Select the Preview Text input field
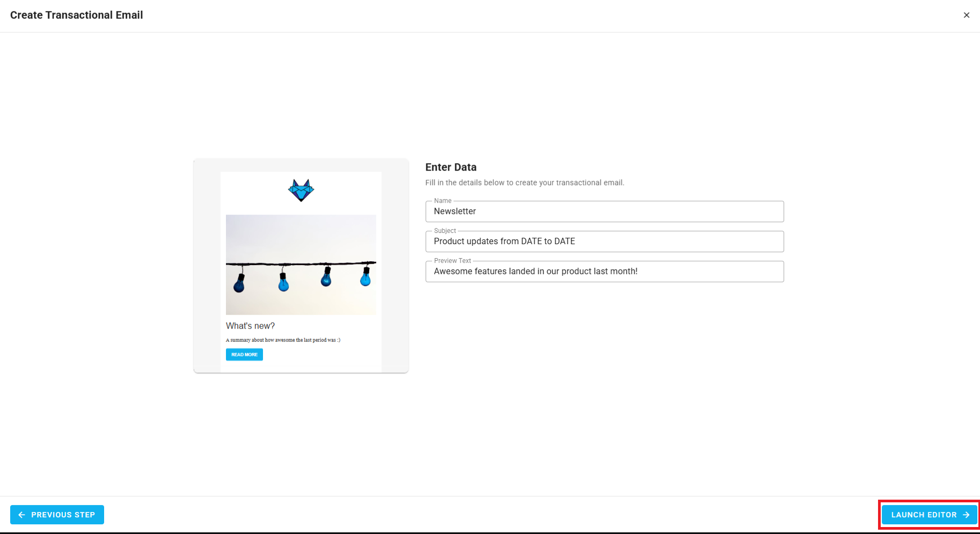980x534 pixels. [604, 272]
